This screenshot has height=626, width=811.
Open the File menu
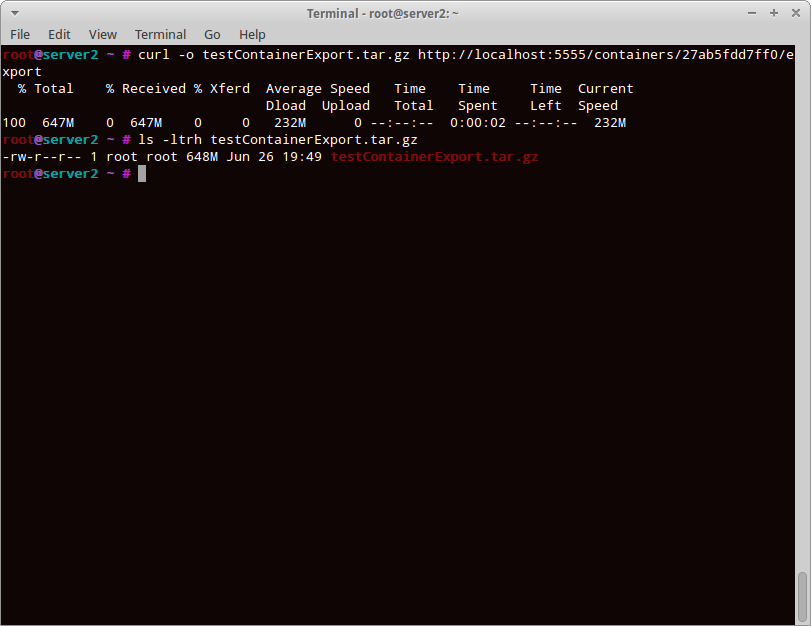pos(20,34)
